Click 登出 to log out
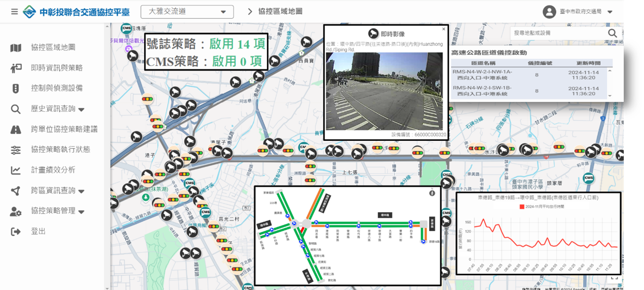This screenshot has height=290, width=644. (38, 231)
